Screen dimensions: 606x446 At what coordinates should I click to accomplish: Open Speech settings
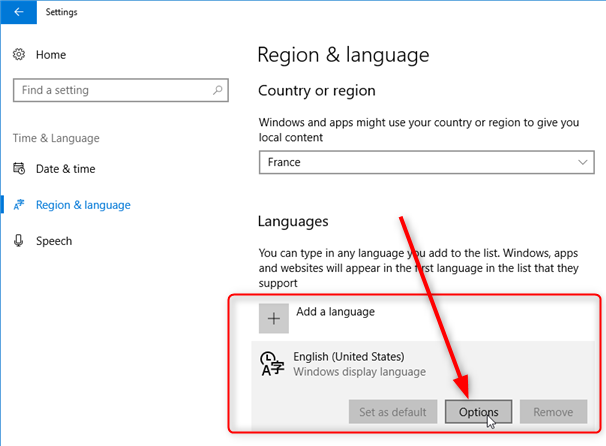(54, 241)
